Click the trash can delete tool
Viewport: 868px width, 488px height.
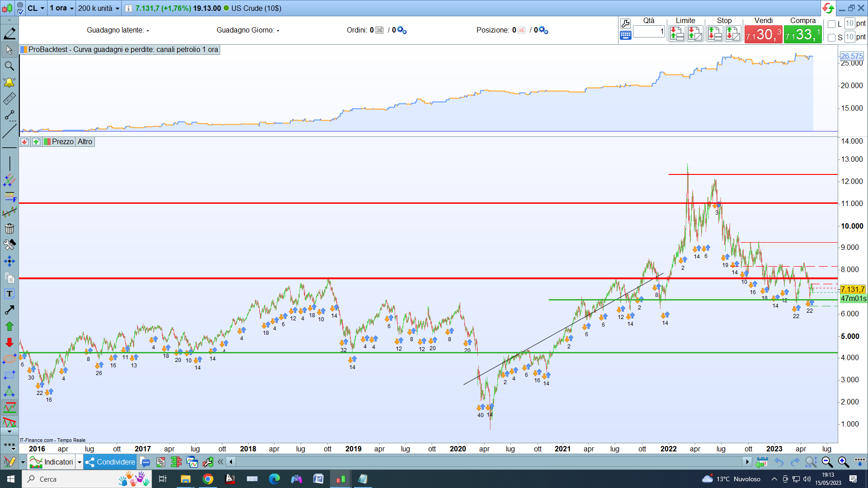[x=9, y=229]
